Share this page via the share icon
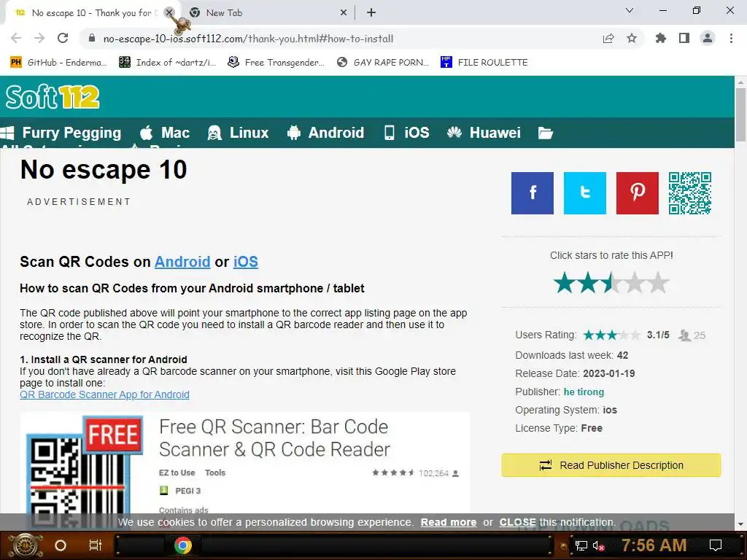Screen dimensions: 747x560 pyautogui.click(x=608, y=39)
